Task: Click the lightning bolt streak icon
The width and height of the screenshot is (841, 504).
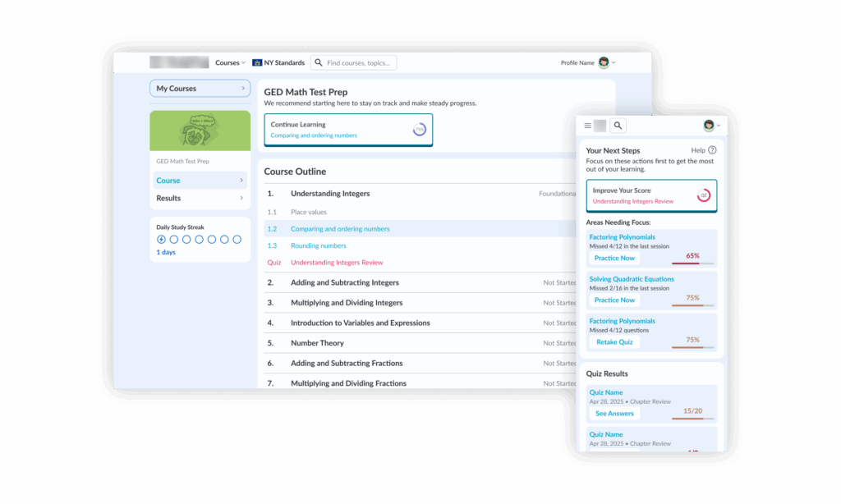Action: coord(162,240)
